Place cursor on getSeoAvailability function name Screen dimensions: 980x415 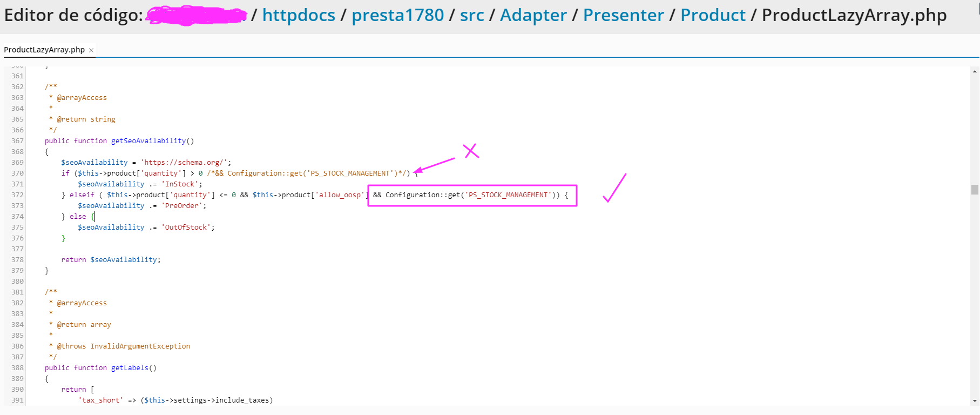click(x=148, y=141)
